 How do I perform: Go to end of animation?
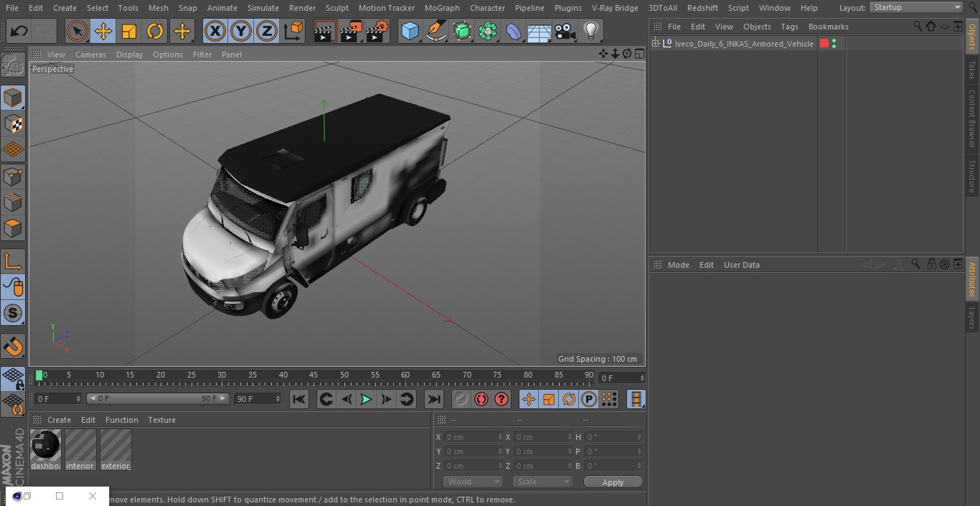coord(434,400)
